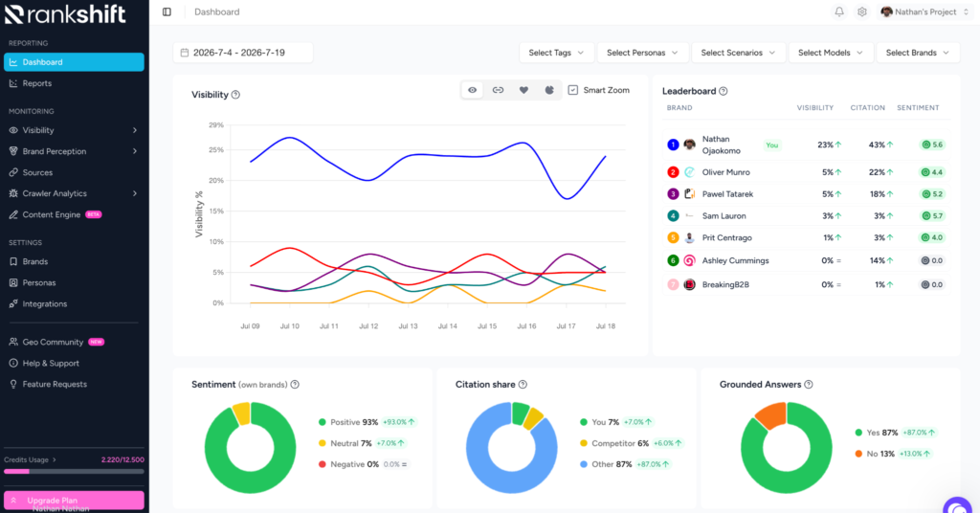
Task: Open settings gear icon in top bar
Action: coord(862,11)
